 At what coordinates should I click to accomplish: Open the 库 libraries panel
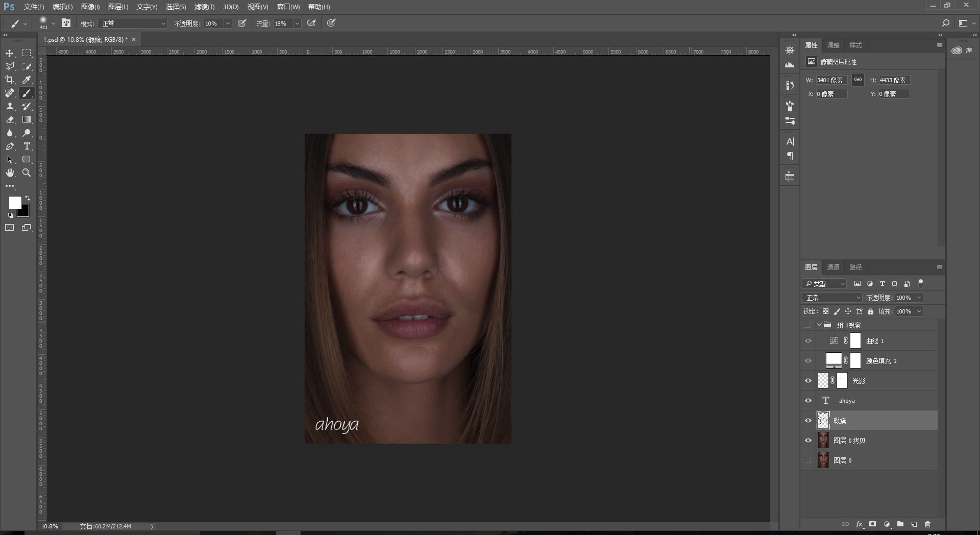point(962,50)
